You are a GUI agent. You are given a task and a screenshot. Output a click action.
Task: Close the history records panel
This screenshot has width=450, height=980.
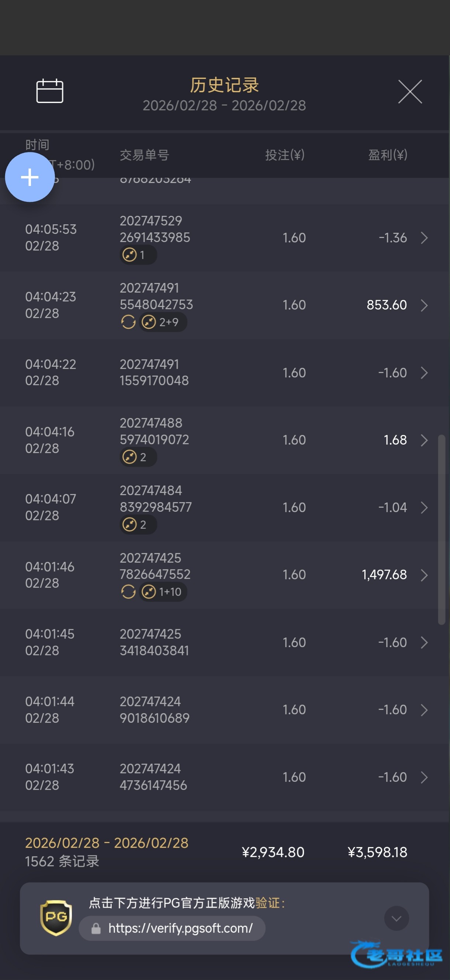(x=410, y=92)
